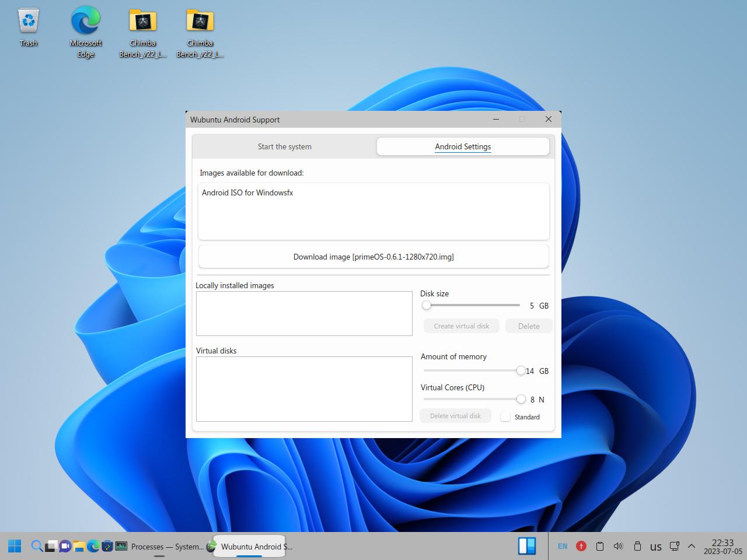Select the Android Settings tab
Screen dimensions: 747x560
(x=463, y=146)
